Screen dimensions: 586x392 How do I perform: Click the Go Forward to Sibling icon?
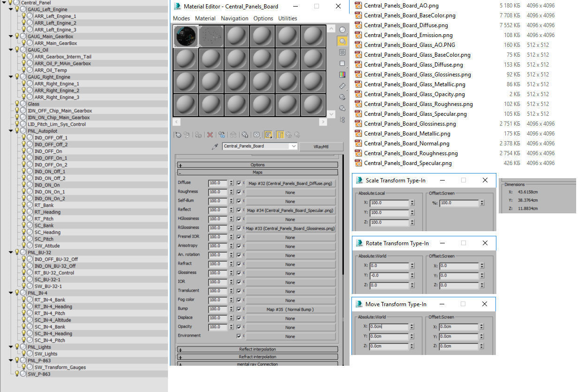click(x=297, y=135)
